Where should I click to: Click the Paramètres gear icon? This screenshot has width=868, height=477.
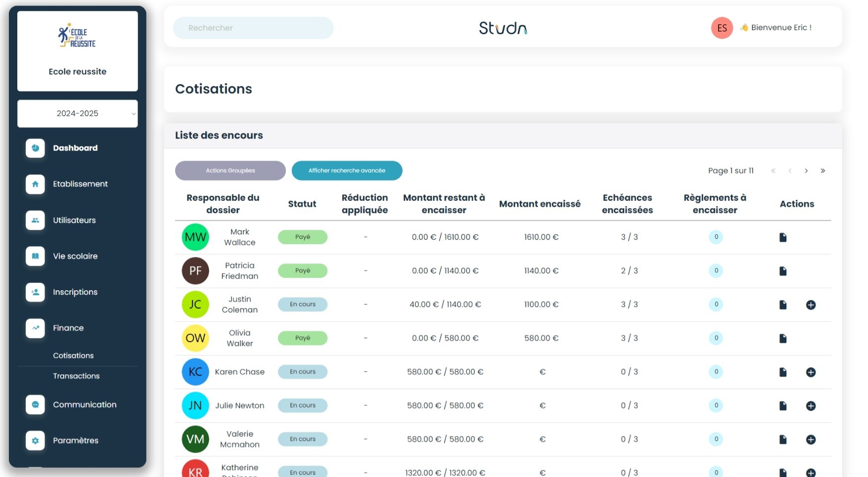pos(35,440)
